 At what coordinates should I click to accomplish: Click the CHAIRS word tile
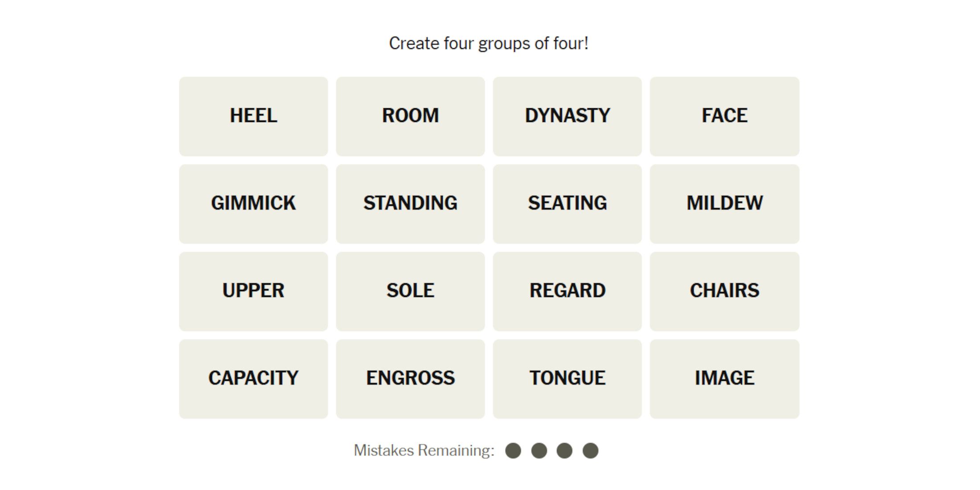724,291
